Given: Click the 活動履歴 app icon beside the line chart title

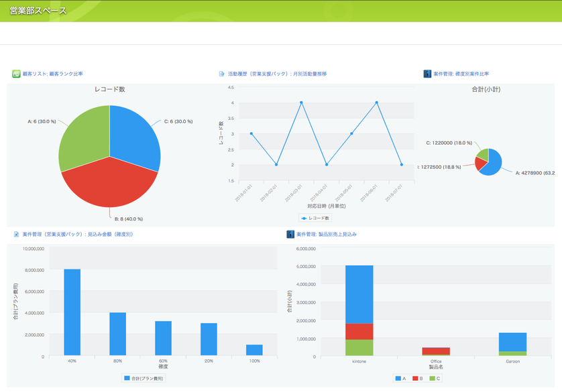Looking at the screenshot, I should click(x=222, y=74).
